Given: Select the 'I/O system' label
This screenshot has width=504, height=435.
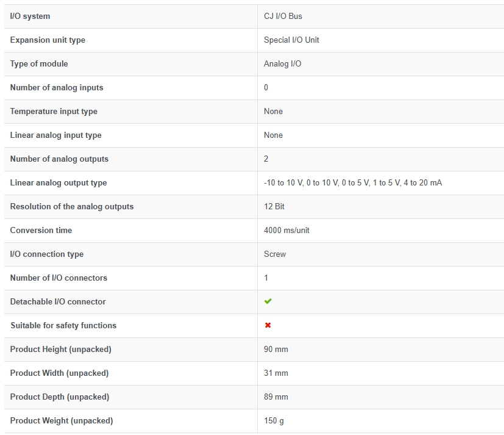Looking at the screenshot, I should 30,16.
